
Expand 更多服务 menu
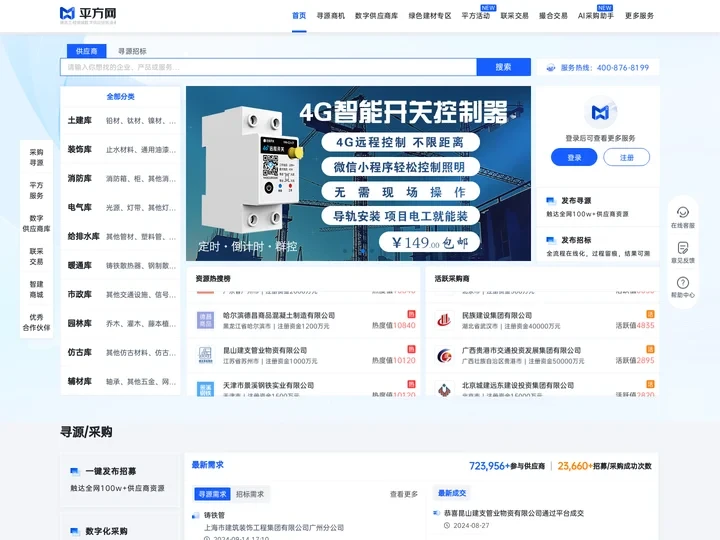[639, 16]
